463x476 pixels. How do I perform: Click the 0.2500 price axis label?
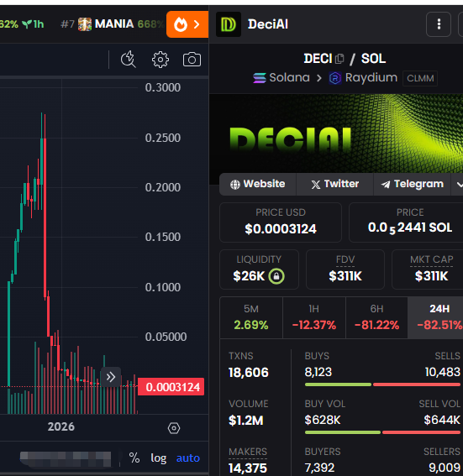click(163, 138)
